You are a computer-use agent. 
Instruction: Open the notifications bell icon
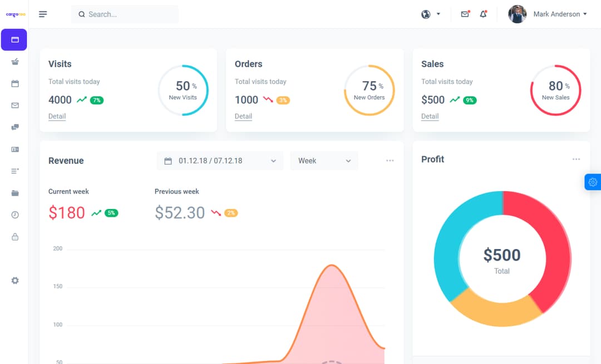[x=484, y=14]
